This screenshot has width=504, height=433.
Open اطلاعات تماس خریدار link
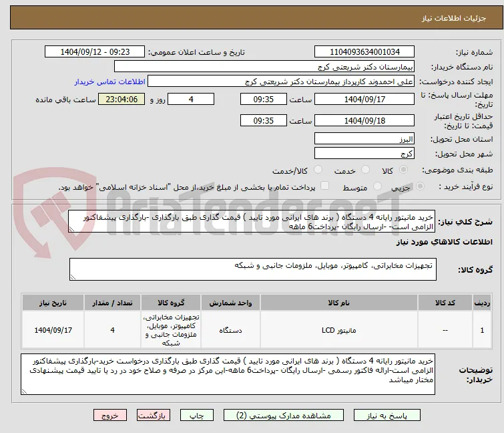tap(110, 82)
